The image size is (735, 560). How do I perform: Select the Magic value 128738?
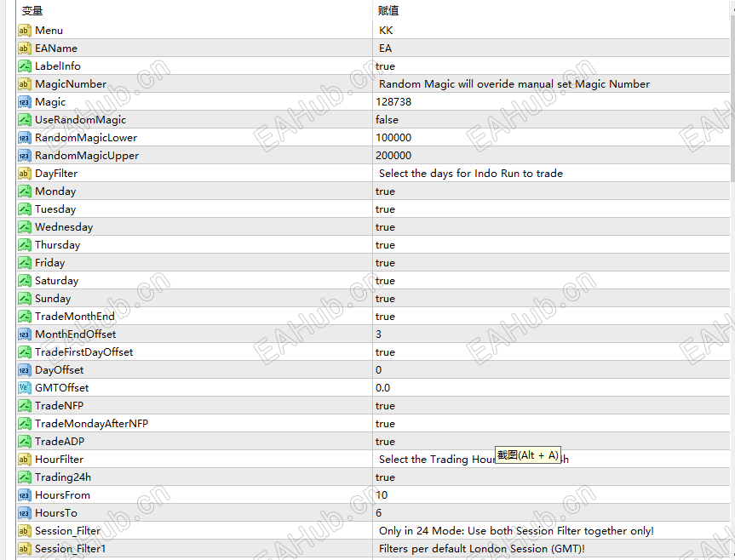tap(393, 102)
